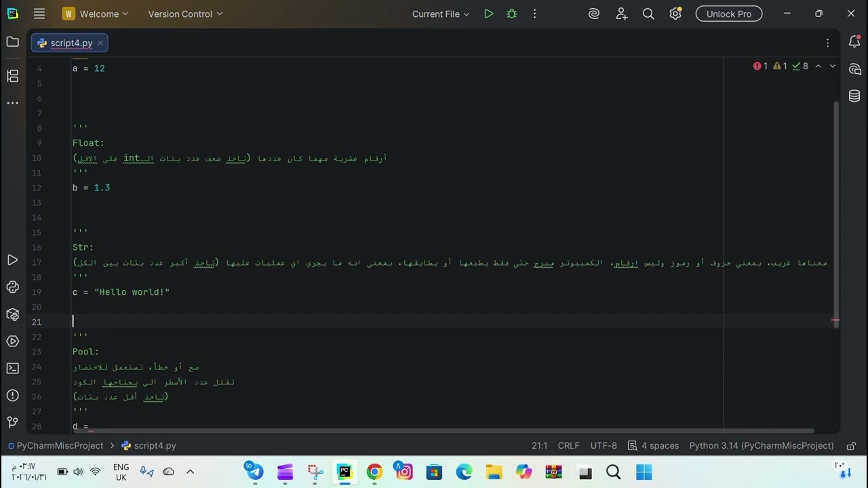Switch ENG UK keyboard language

point(121,472)
